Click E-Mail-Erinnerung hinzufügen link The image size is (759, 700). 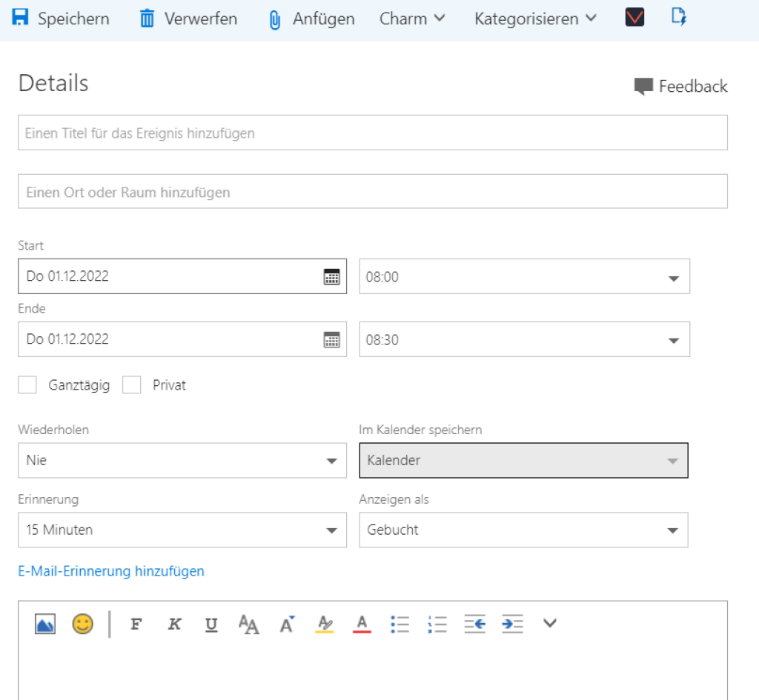(x=111, y=571)
